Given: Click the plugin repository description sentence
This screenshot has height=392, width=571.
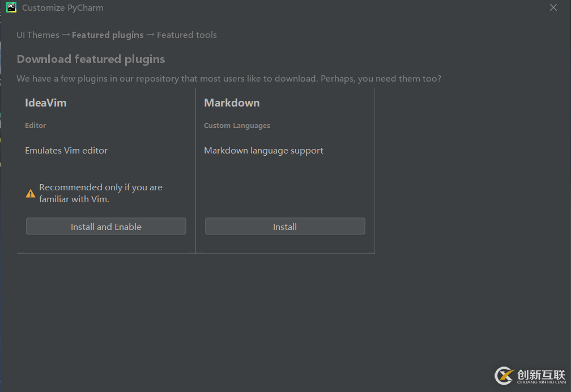Looking at the screenshot, I should pyautogui.click(x=229, y=78).
